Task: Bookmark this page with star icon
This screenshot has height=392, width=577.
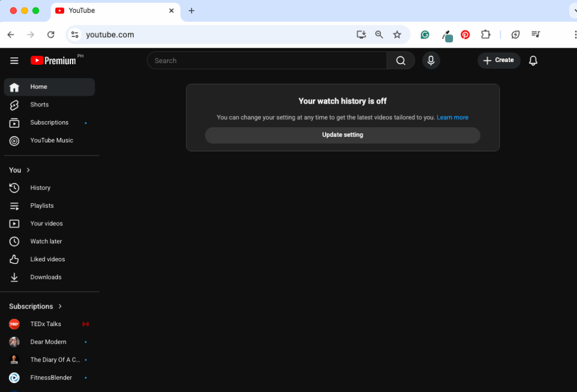Action: click(397, 35)
